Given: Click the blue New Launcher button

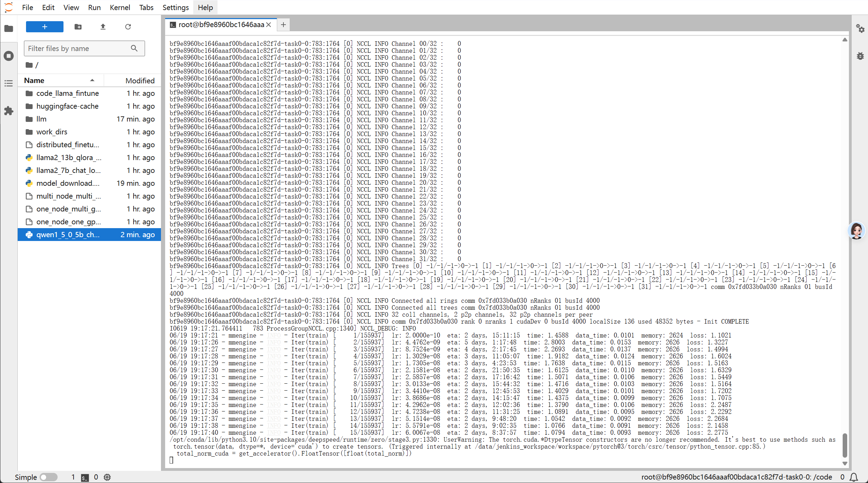Looking at the screenshot, I should coord(45,27).
